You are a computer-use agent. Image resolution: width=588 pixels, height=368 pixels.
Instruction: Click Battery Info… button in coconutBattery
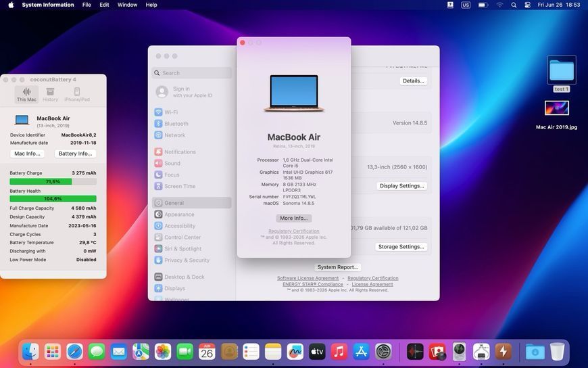[76, 154]
